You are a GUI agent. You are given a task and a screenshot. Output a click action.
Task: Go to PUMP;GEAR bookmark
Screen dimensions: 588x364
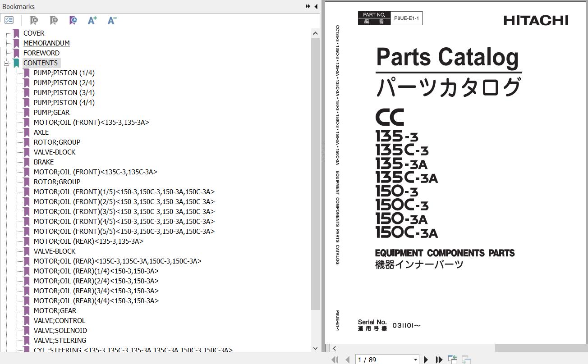tap(52, 112)
